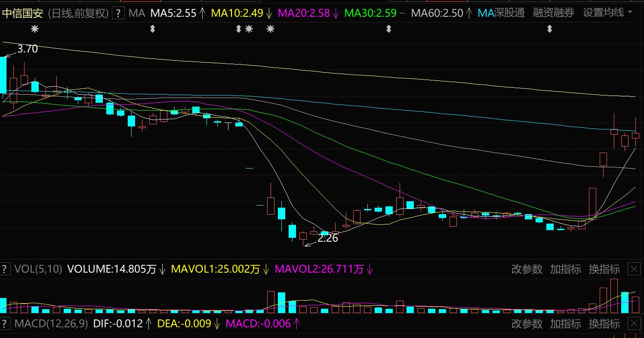Viewport: 644px width, 338px height.
Task: Click the star marker immediately right of an arrow marker
Action: point(249,29)
